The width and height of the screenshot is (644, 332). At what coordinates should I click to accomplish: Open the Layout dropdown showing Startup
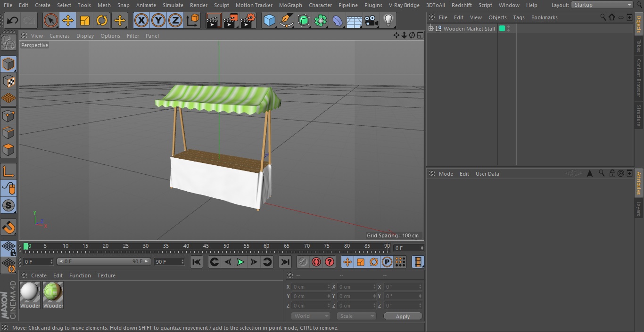pos(603,5)
